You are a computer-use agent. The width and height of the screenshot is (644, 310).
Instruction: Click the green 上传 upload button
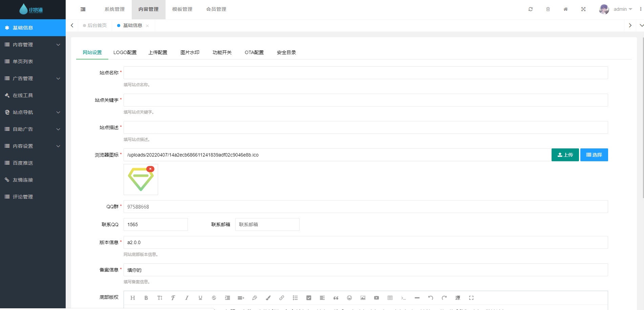565,155
